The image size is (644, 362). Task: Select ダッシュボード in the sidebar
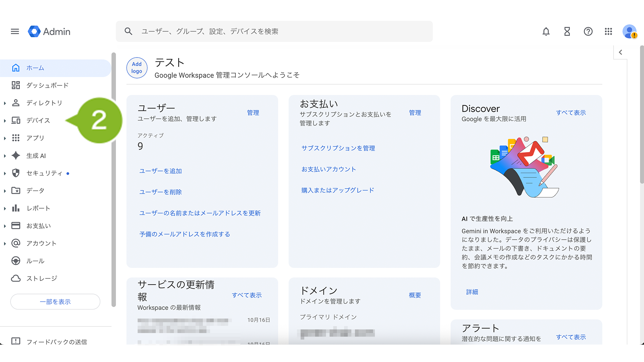pos(47,85)
